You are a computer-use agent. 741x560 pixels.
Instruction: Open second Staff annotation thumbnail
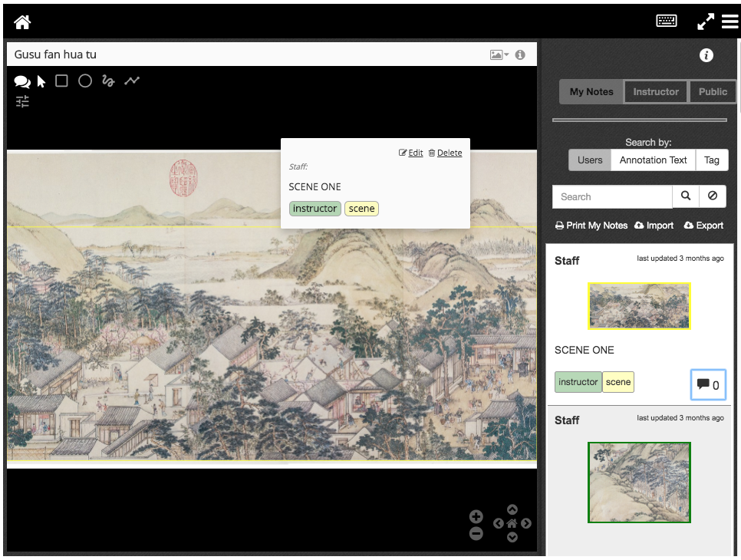[639, 483]
